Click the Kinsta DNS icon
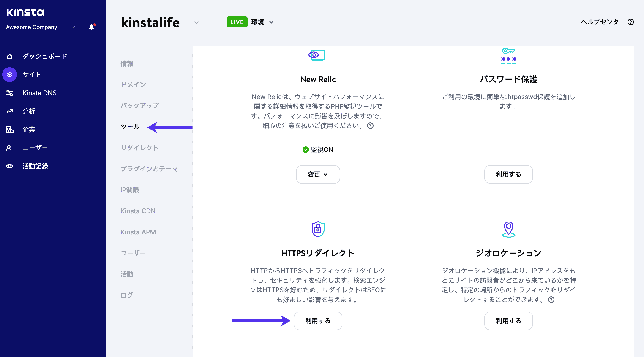644x357 pixels. (x=9, y=93)
